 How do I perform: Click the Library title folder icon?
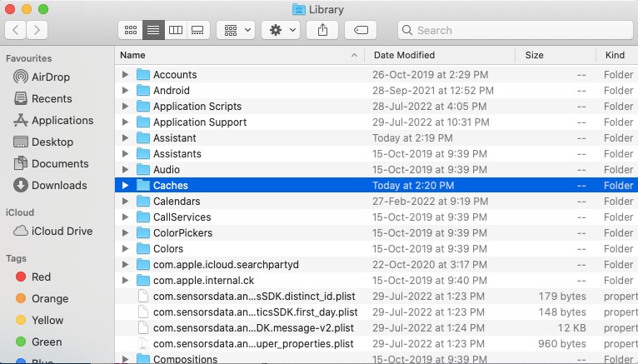299,9
